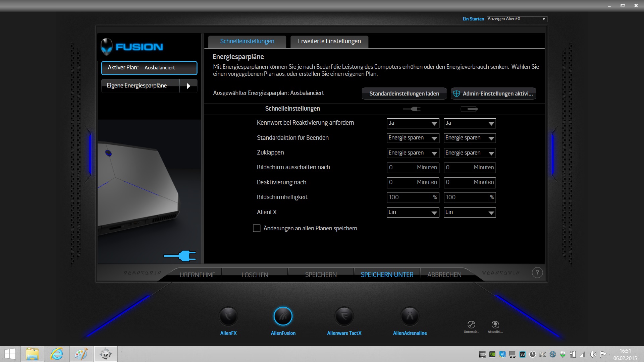
Task: Open the AlienFX module icon
Action: 228,316
